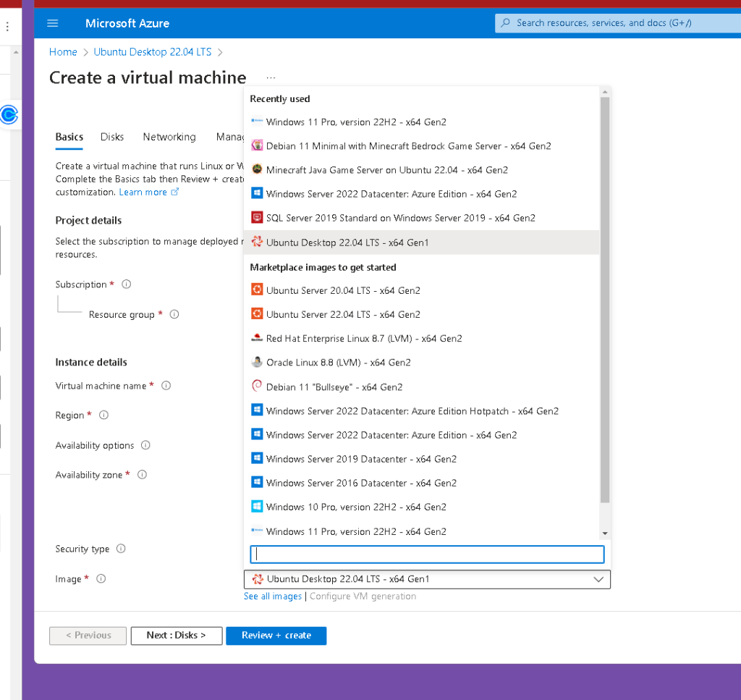
Task: Open the Learn more link
Action: [143, 192]
